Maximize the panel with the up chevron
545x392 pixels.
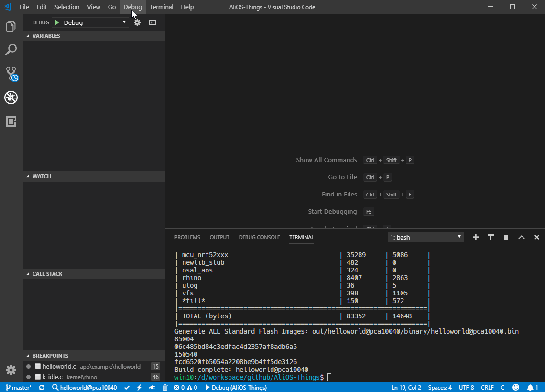point(522,237)
